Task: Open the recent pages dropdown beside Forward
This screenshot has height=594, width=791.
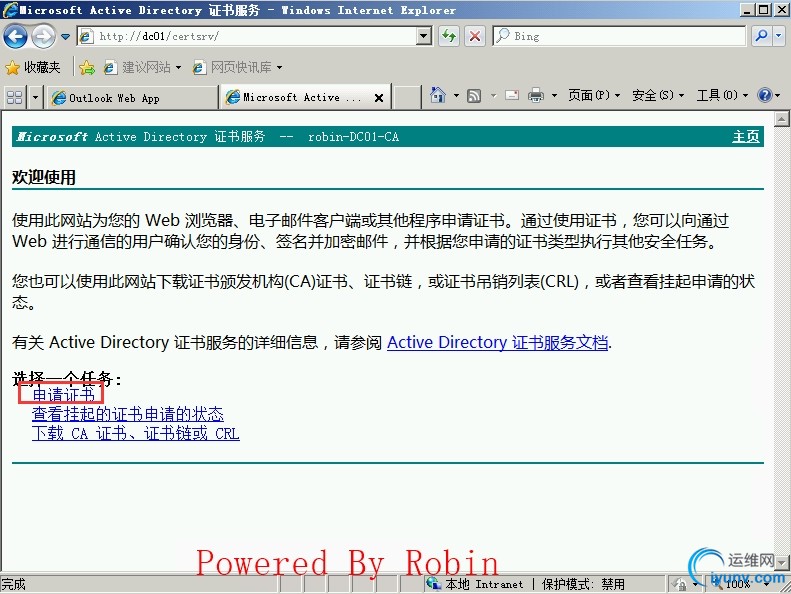Action: 66,37
